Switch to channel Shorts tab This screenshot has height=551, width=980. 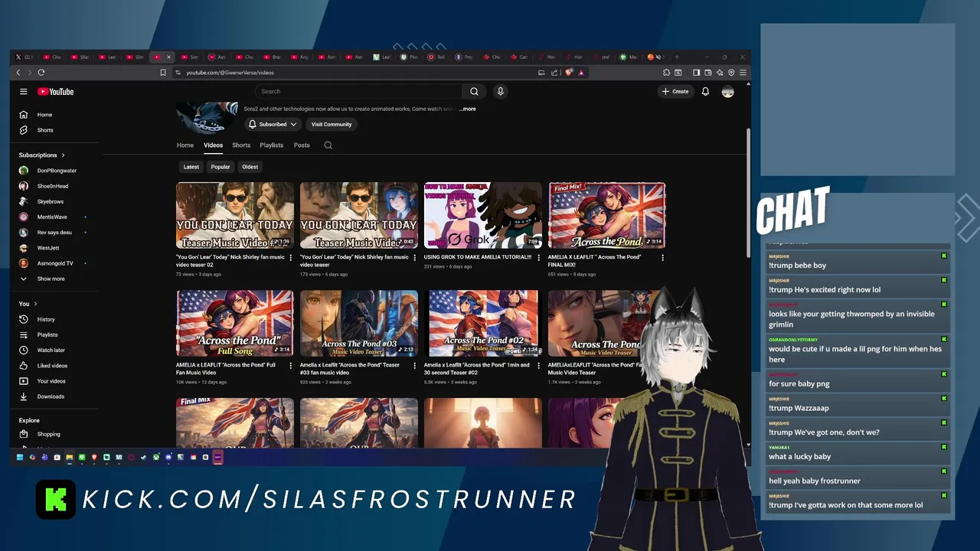[241, 145]
